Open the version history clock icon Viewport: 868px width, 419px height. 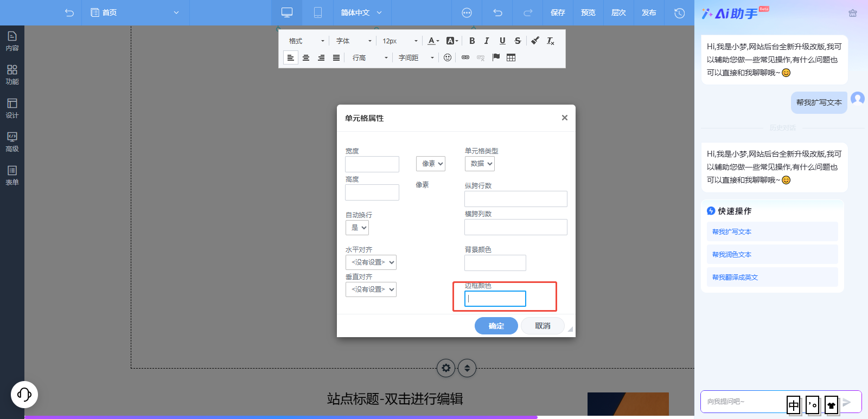pos(679,12)
